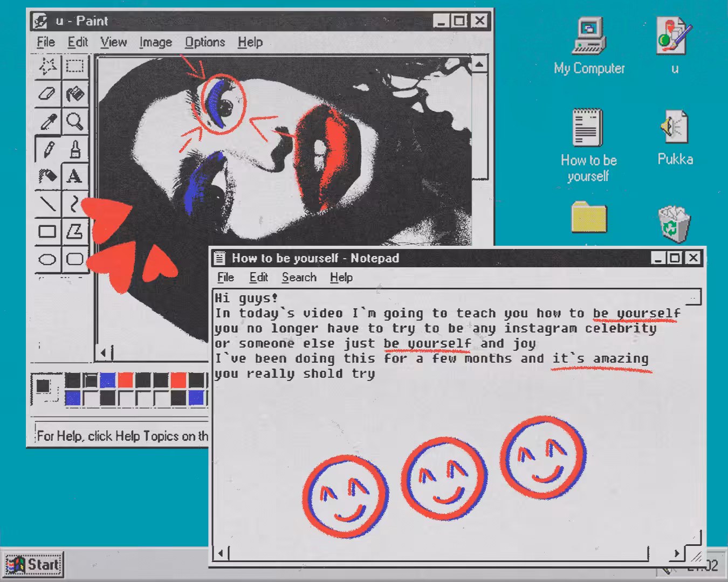Click the Pukka sound file icon
Screen dimensions: 728x582
tap(675, 138)
